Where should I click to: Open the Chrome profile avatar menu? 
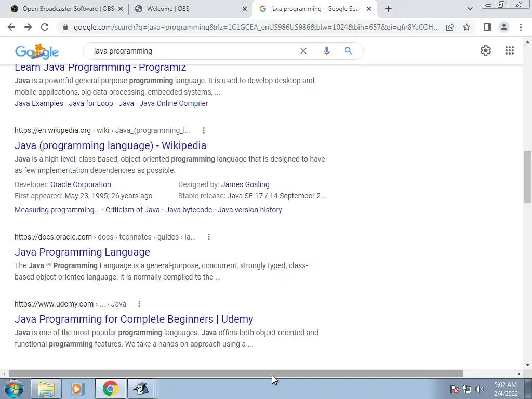504,27
